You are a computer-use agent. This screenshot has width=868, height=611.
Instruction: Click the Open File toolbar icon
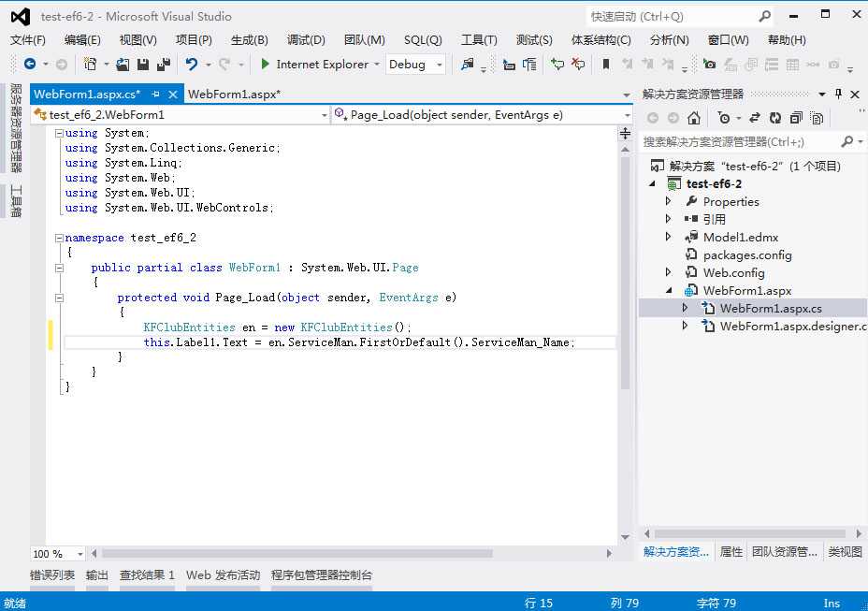coord(123,65)
